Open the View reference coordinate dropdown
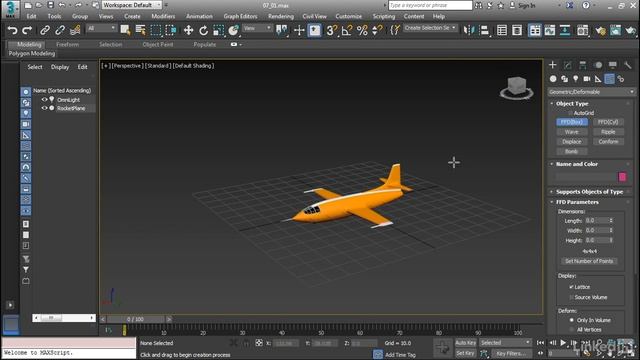The height and width of the screenshot is (360, 640). (257, 28)
